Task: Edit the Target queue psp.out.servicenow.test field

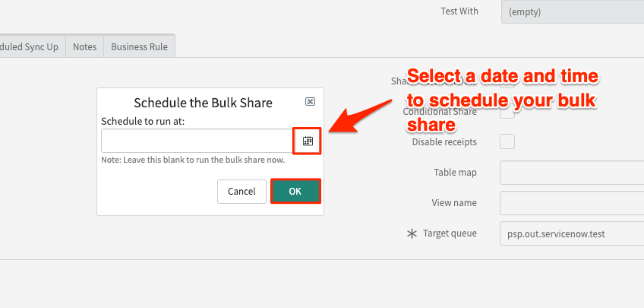Action: [572, 233]
